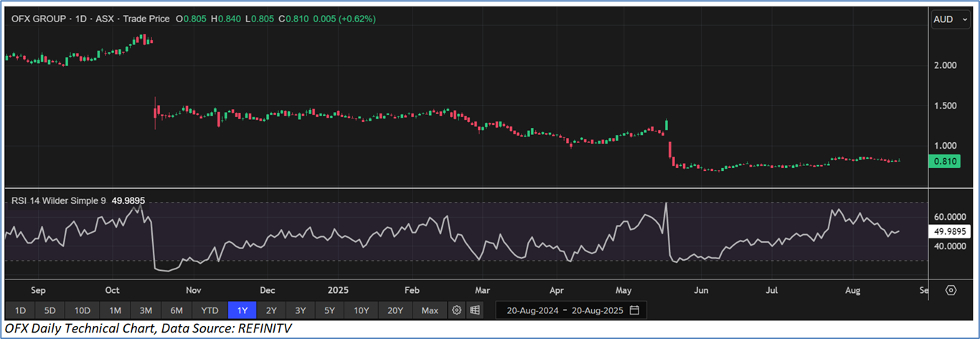Change the range to 5Y
The image size is (980, 339).
(x=329, y=310)
